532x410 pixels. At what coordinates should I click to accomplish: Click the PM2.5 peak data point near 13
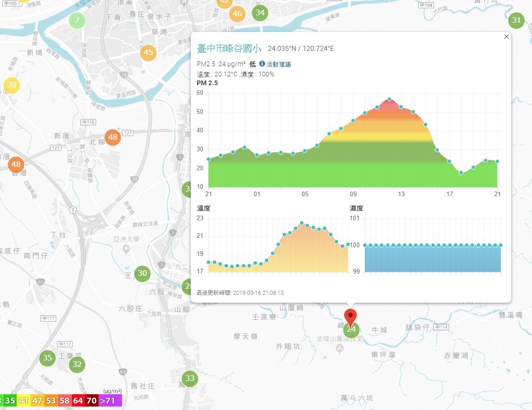coord(389,99)
